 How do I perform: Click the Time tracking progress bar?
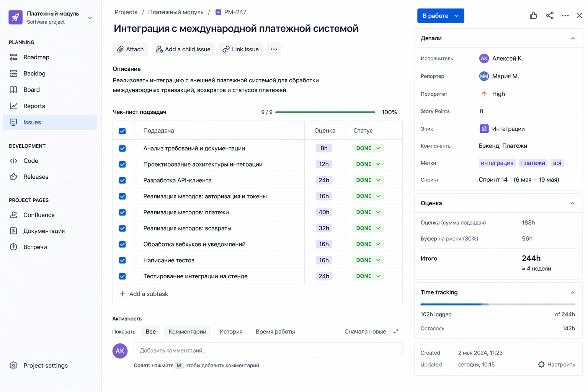coord(498,304)
